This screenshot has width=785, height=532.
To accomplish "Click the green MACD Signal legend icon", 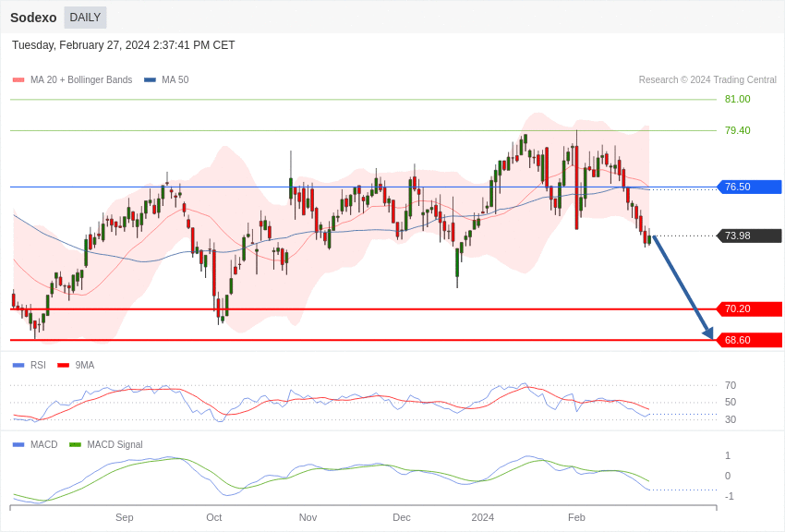I will coord(75,444).
